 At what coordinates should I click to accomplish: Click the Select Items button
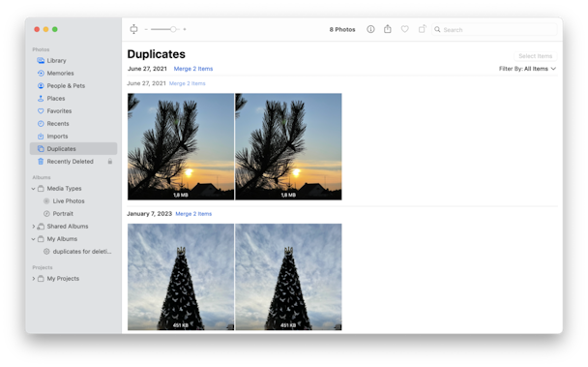[x=535, y=56]
